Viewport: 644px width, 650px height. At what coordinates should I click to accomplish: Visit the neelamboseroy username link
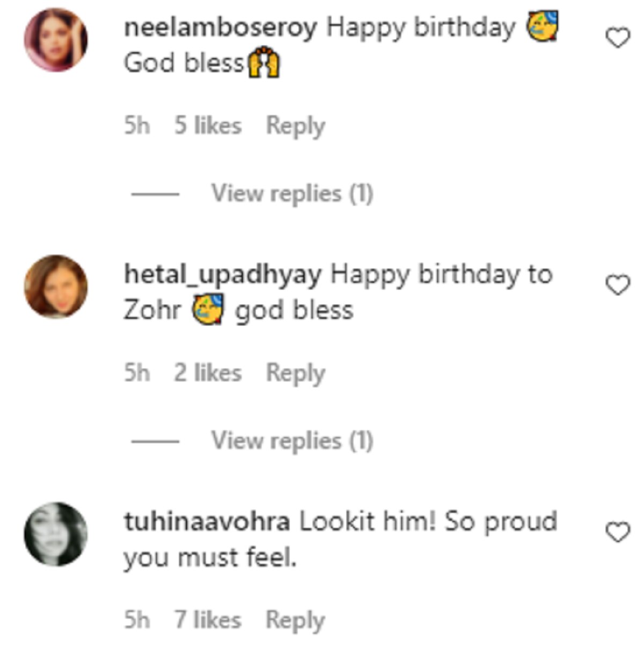(221, 28)
